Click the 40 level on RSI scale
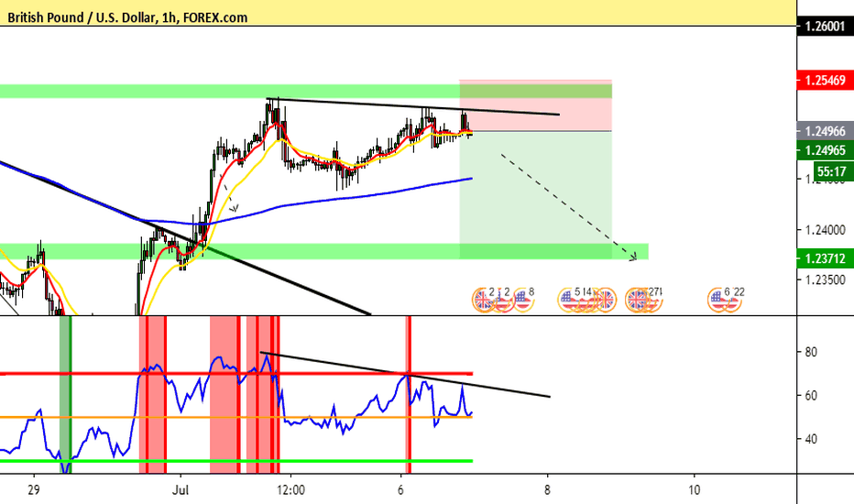 pos(810,439)
